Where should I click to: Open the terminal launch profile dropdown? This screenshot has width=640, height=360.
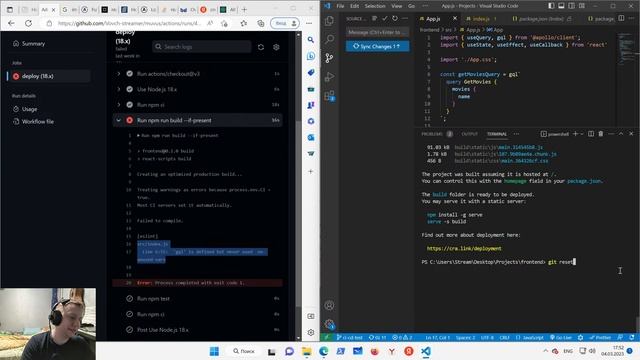(582, 134)
